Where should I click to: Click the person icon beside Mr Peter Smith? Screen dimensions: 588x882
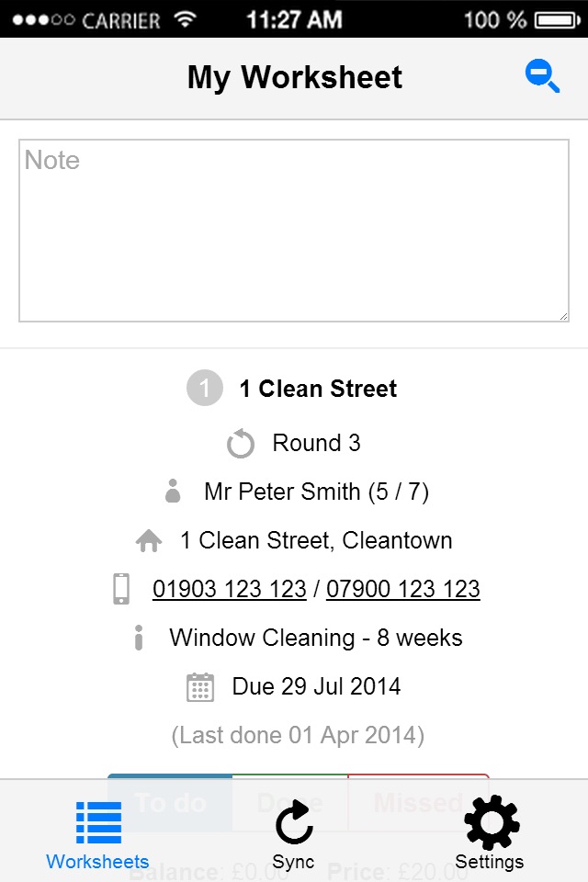(173, 492)
